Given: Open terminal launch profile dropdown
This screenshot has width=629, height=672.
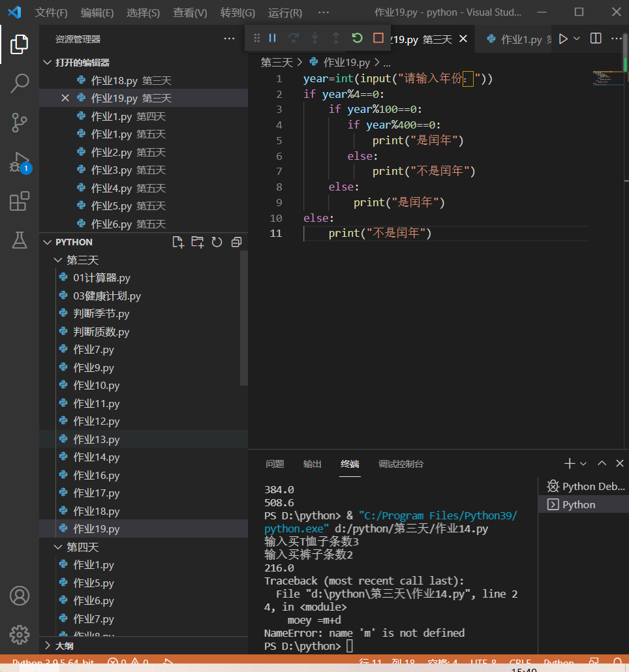Looking at the screenshot, I should (583, 464).
